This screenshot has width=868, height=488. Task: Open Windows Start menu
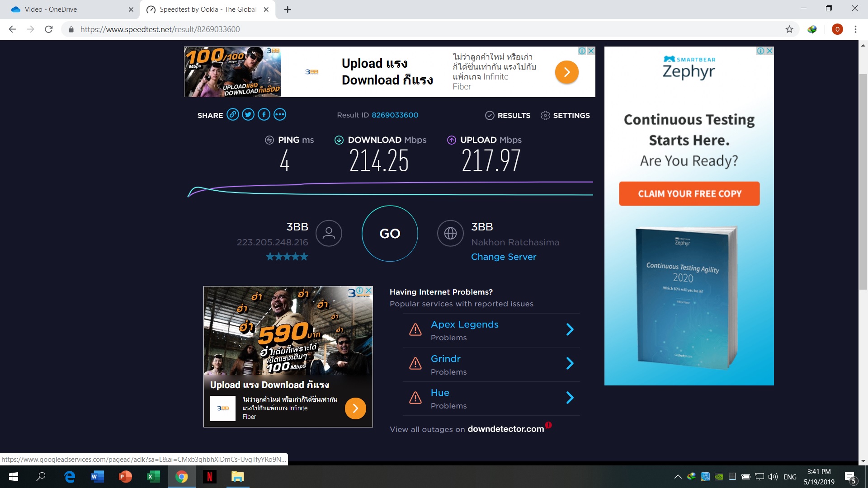tap(14, 477)
